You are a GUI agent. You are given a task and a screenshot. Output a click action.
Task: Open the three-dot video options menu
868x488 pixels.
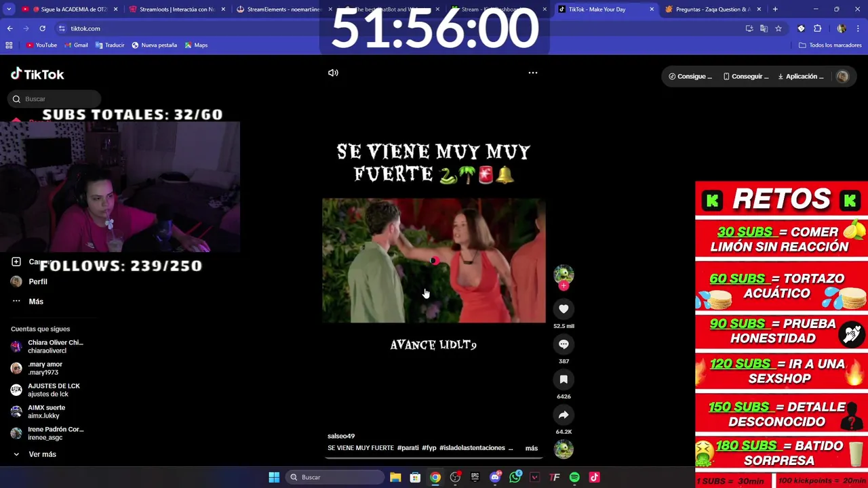tap(533, 73)
